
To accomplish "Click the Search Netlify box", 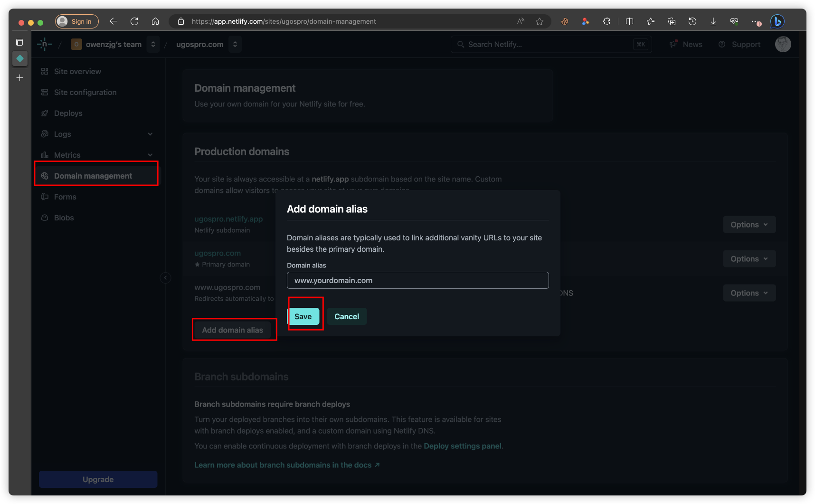I will 551,44.
